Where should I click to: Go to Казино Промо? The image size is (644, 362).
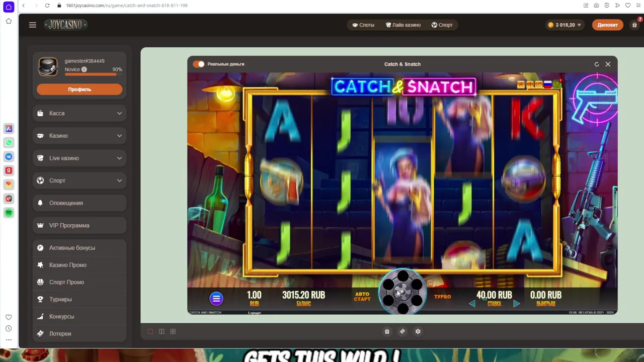(x=79, y=265)
